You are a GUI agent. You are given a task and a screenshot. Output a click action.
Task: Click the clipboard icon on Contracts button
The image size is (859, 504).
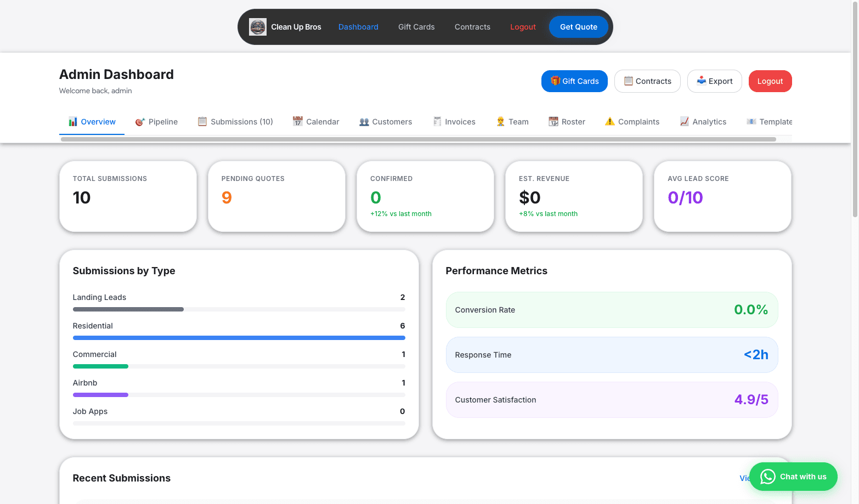[629, 81]
